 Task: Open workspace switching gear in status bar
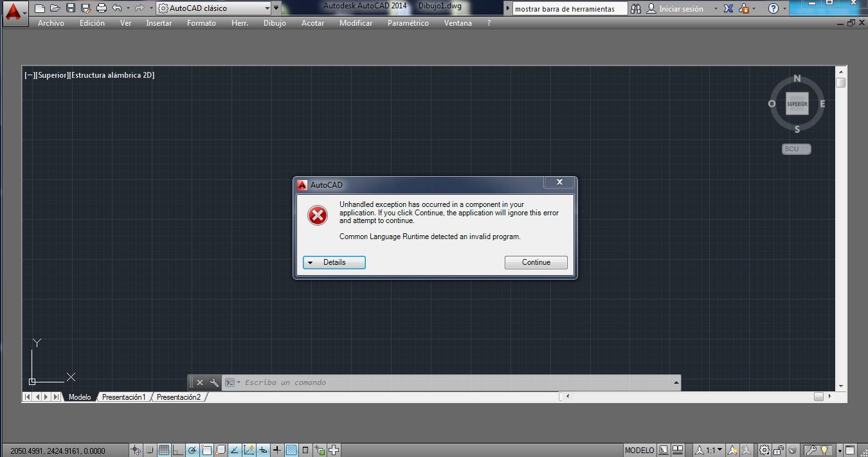[764, 450]
